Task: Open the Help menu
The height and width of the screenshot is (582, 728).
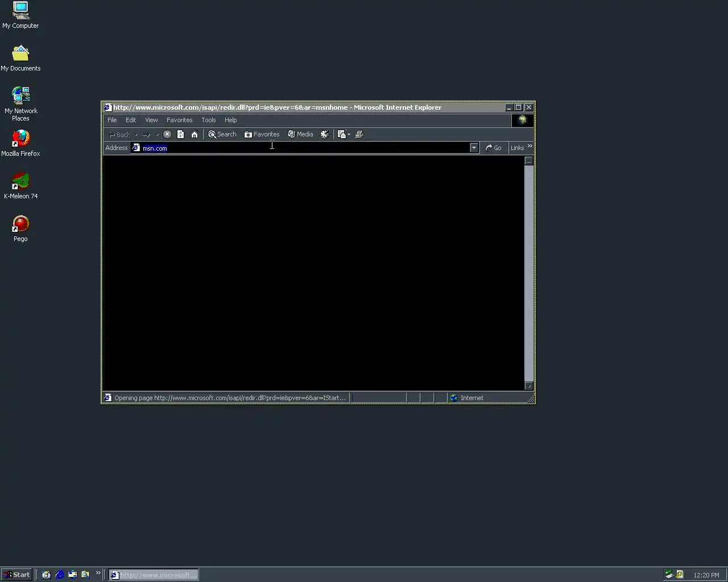Action: 230,120
